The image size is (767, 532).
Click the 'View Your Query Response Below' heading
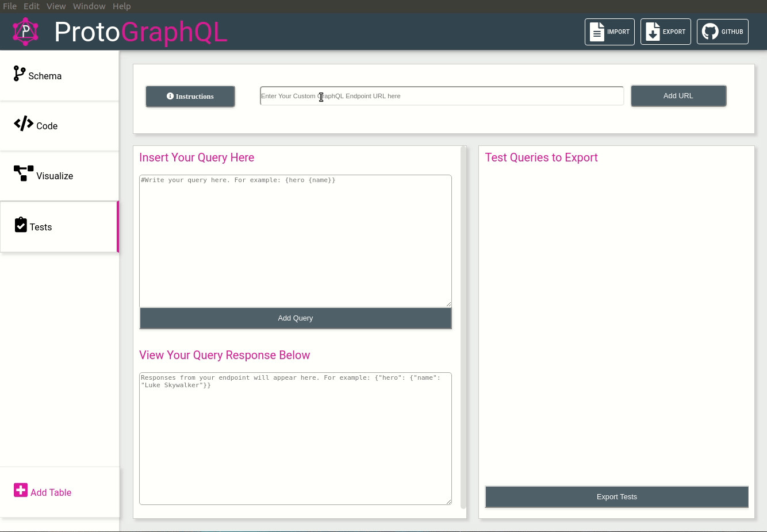[x=225, y=355]
